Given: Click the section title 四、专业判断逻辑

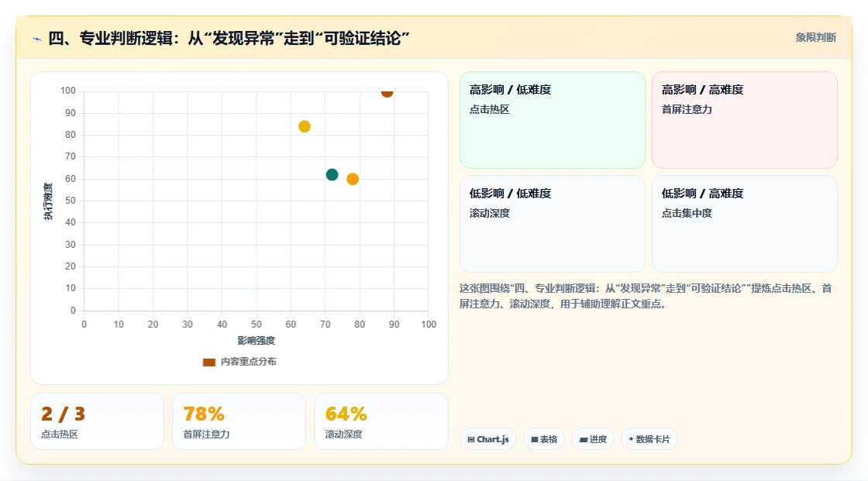Looking at the screenshot, I should [229, 38].
